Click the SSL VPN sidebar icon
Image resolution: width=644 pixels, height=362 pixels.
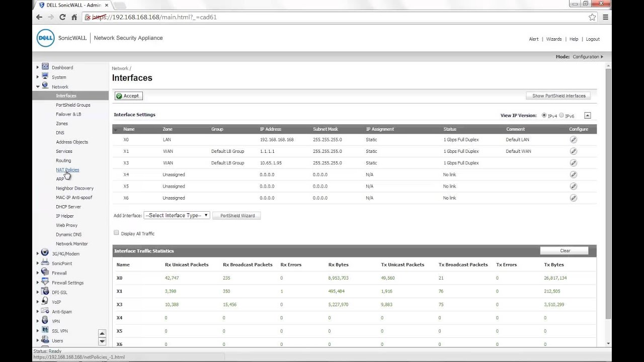tap(45, 330)
